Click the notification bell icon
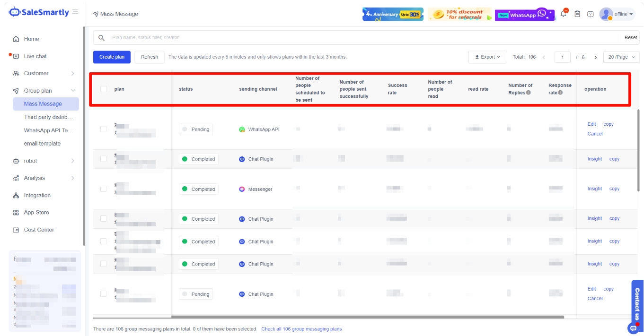644x336 pixels. click(x=564, y=14)
